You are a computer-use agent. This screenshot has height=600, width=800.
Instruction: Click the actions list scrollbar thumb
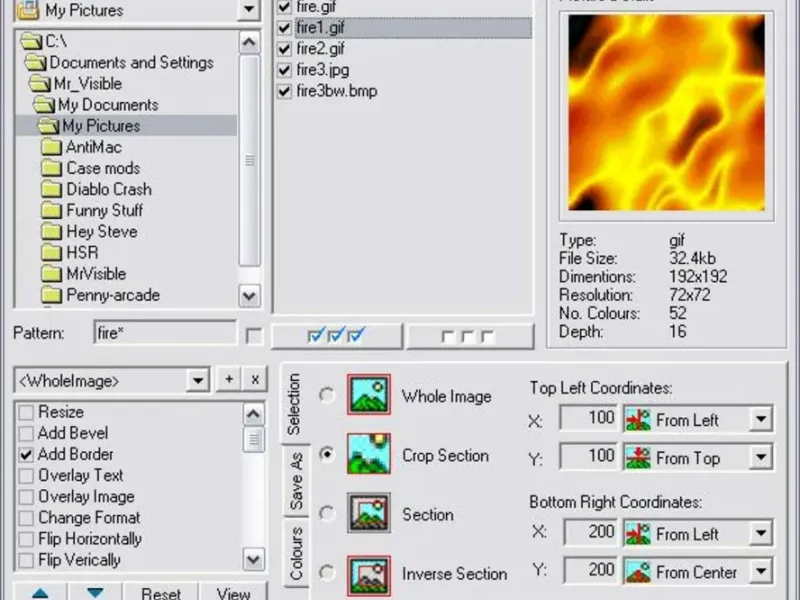pyautogui.click(x=254, y=439)
